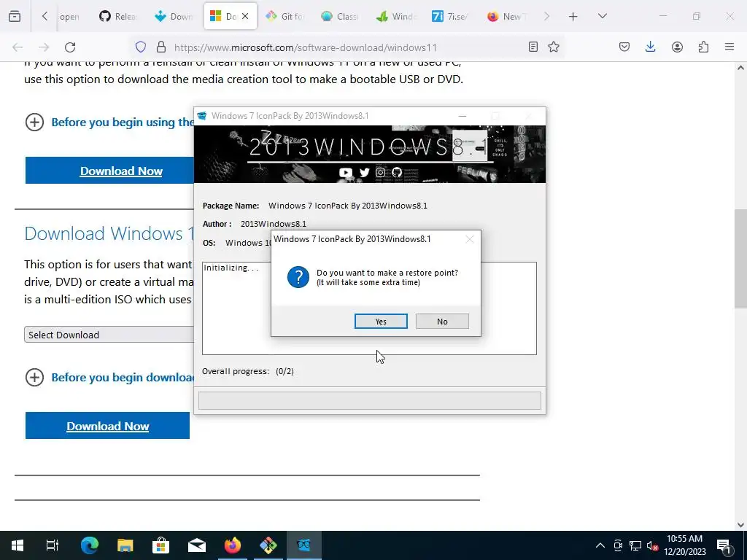Screen dimensions: 747x560
Task: Click the microsoft.com URL address bar
Action: point(306,47)
